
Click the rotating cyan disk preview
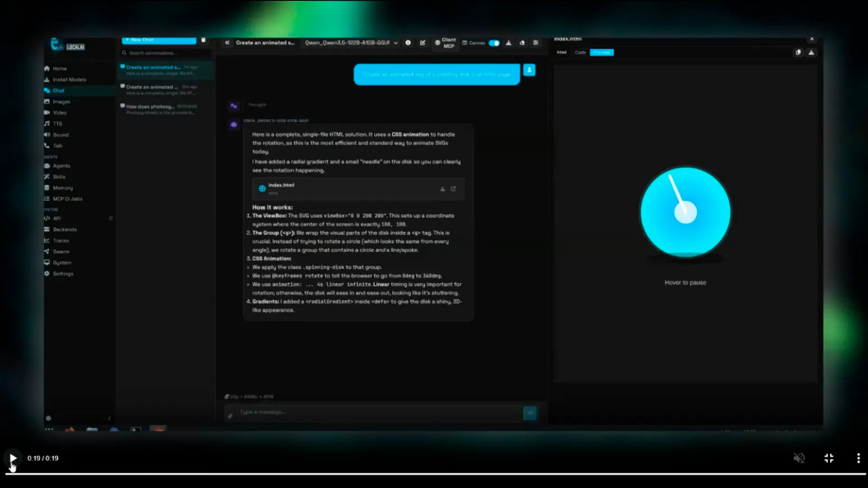tap(685, 212)
